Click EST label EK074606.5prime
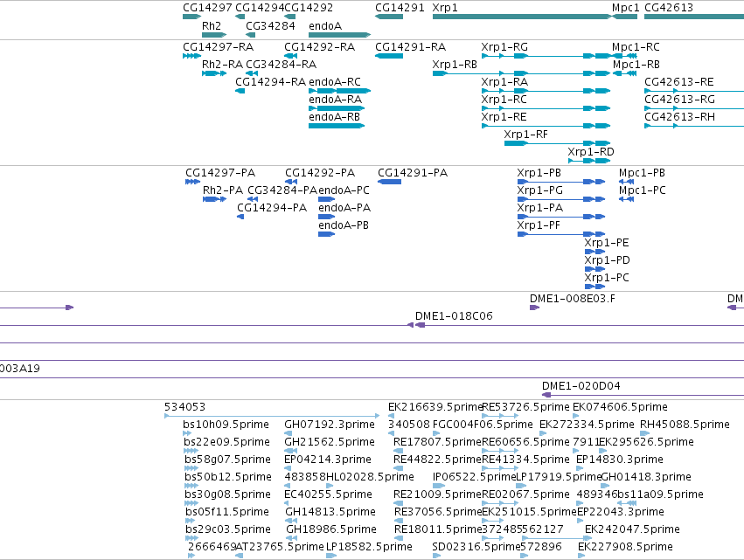 pos(620,407)
